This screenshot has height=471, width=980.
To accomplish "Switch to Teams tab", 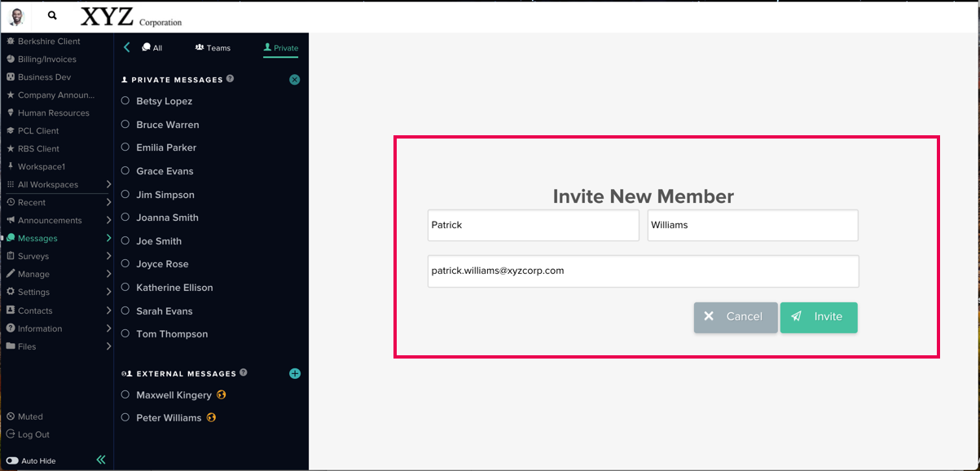I will coord(213,48).
